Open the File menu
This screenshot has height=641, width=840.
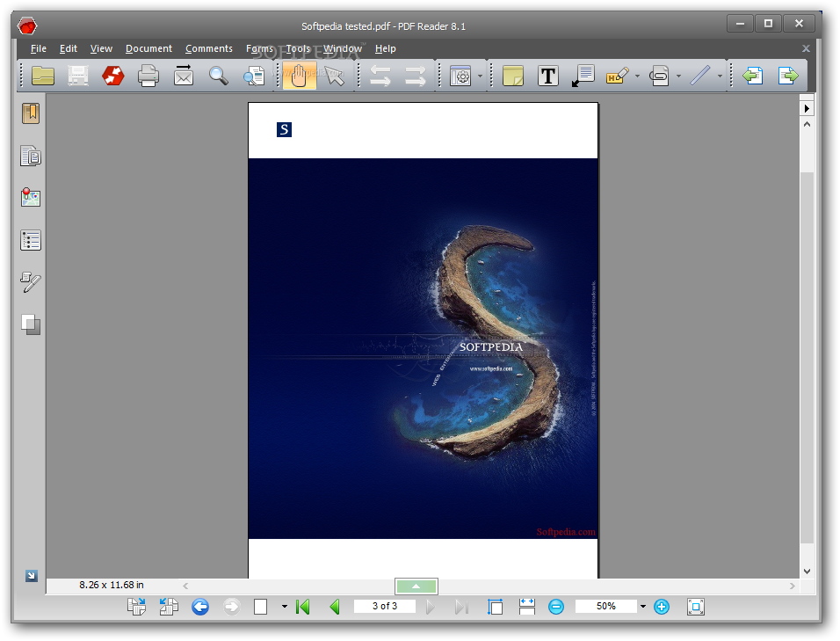click(x=38, y=48)
